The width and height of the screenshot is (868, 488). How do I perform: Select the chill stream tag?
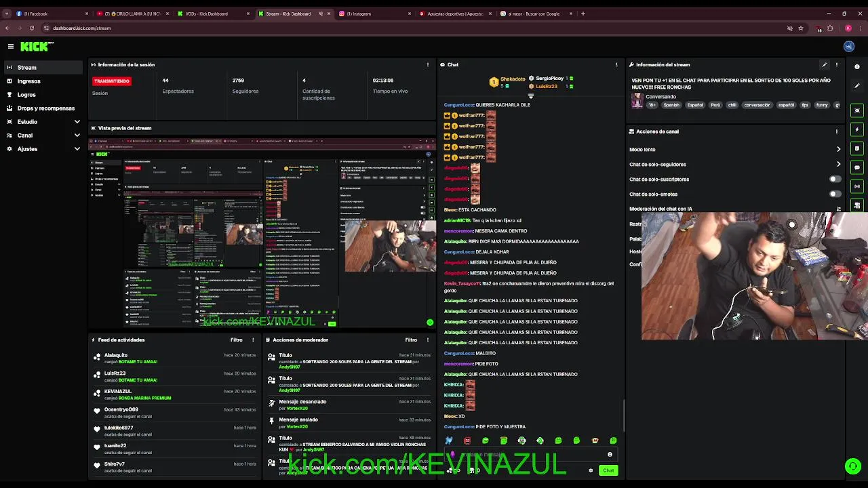pos(732,105)
